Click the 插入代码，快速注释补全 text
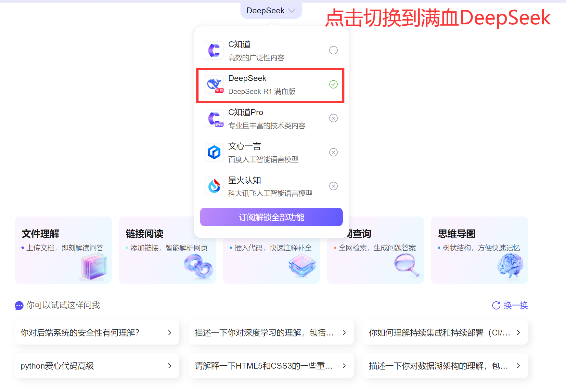The width and height of the screenshot is (566, 392). [x=273, y=248]
